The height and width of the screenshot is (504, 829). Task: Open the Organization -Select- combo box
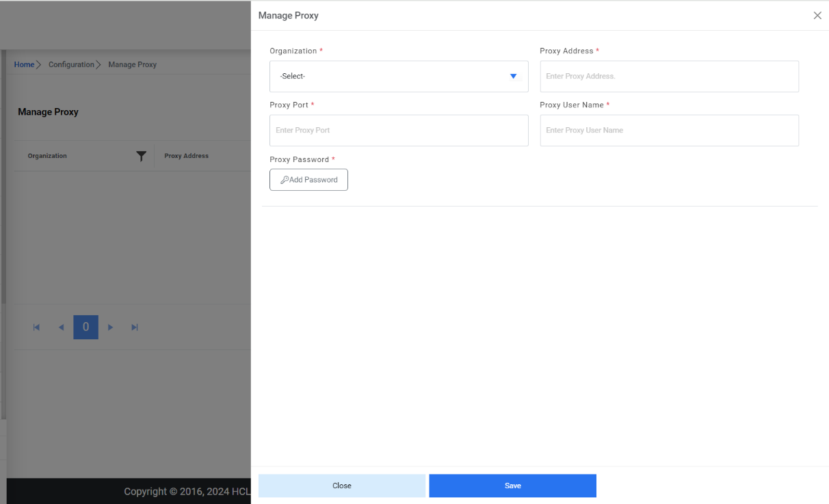(390, 77)
